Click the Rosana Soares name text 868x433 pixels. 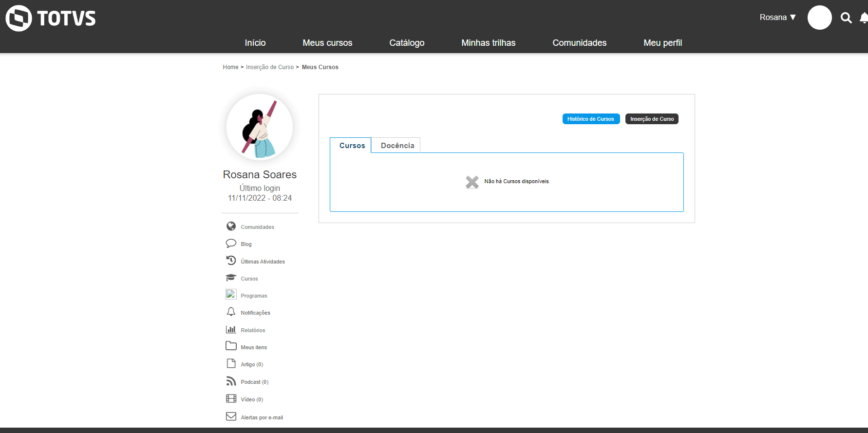click(260, 174)
